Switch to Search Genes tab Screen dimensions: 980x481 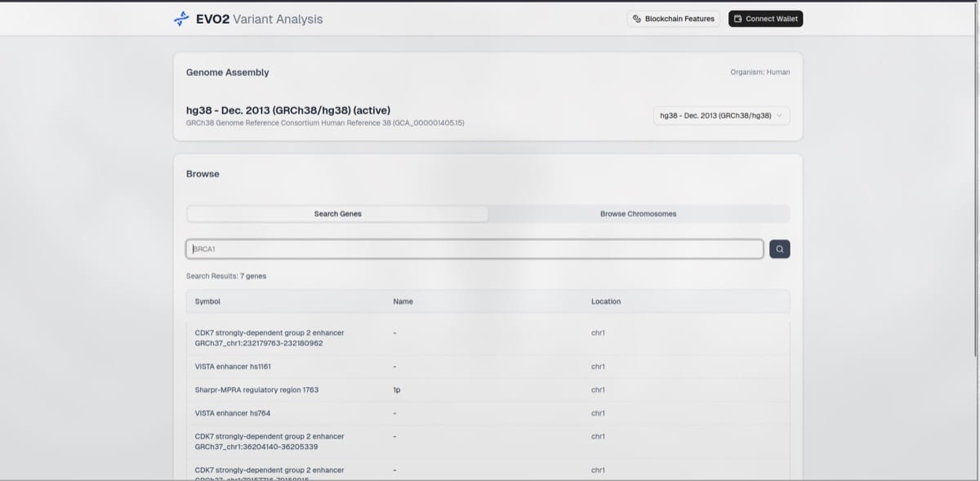[338, 214]
